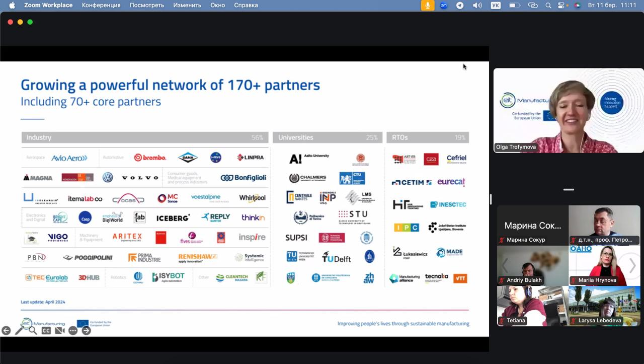
Task: Click muted mic icon on Tetiana tile
Action: (502, 321)
